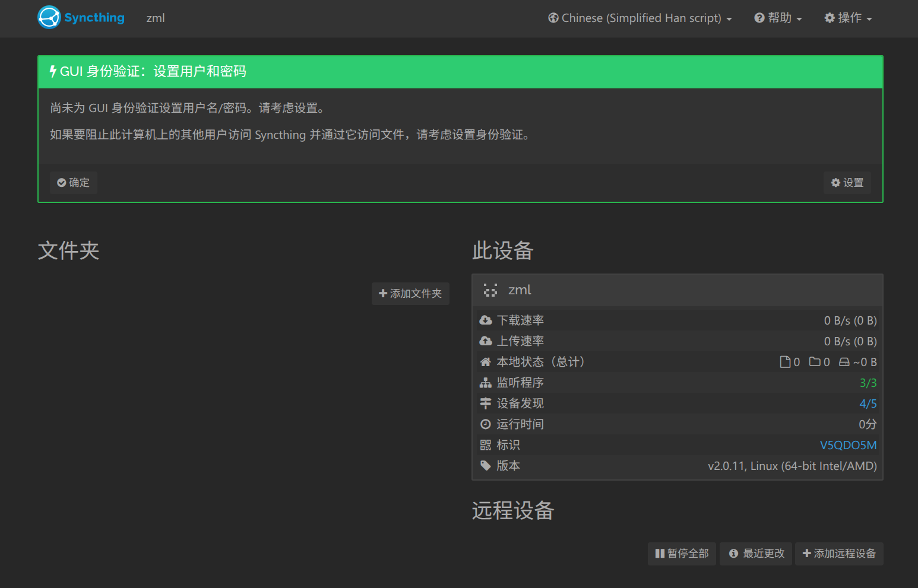Open the 最近更改 recent changes list
The height and width of the screenshot is (588, 918).
pyautogui.click(x=756, y=554)
